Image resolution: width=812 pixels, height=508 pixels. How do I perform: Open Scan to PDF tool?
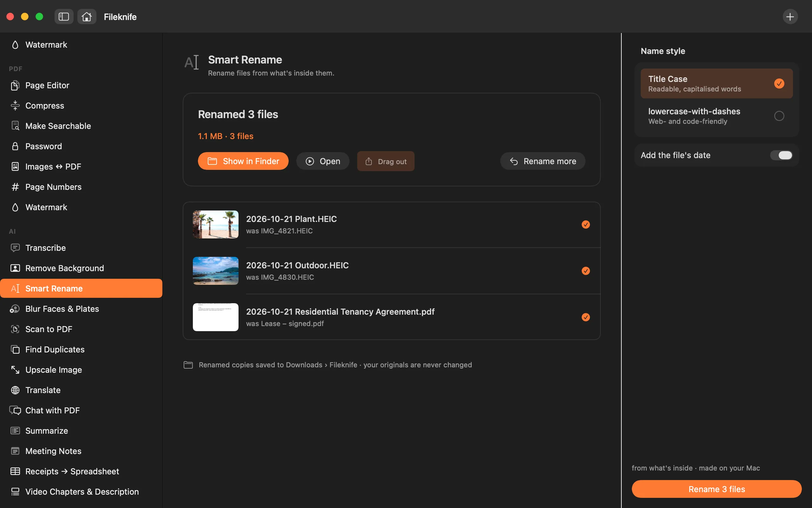[x=81, y=329]
